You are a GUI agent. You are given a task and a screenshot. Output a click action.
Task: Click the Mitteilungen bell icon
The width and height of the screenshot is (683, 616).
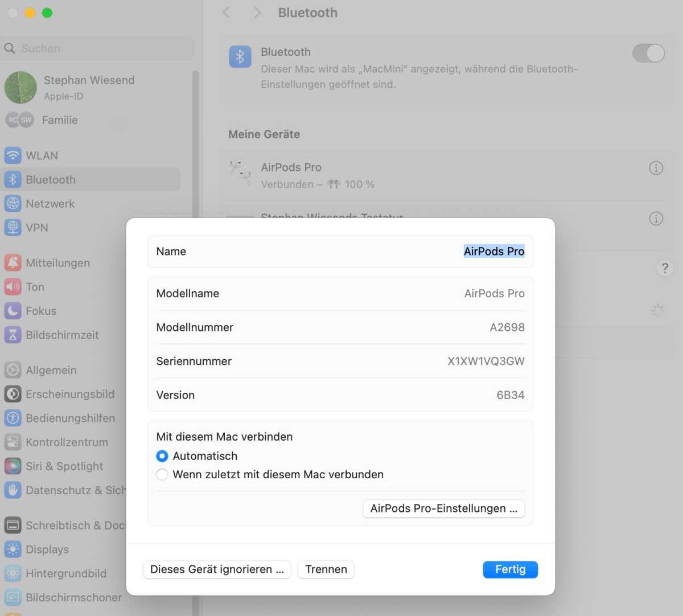pos(13,262)
